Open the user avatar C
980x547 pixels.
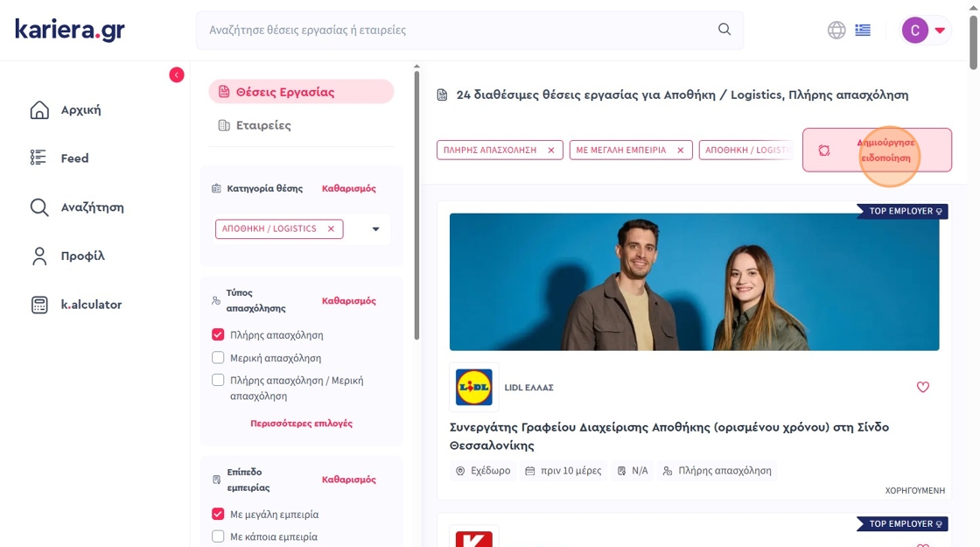915,30
